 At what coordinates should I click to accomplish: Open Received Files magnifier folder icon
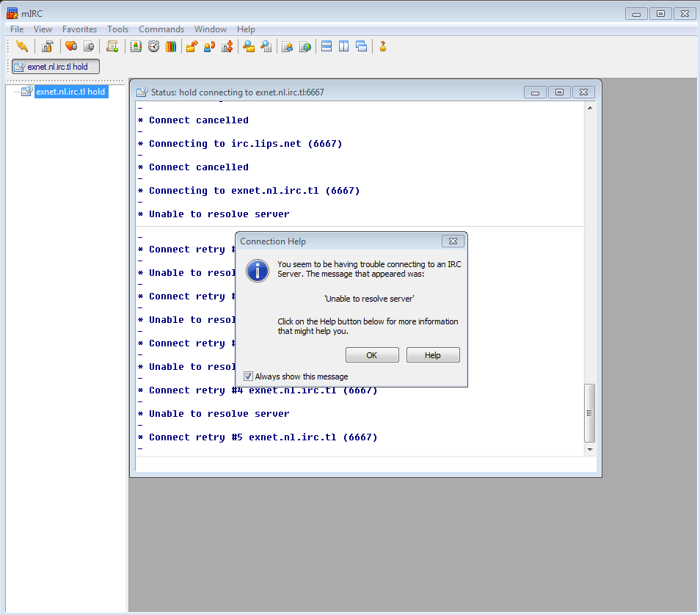[249, 46]
